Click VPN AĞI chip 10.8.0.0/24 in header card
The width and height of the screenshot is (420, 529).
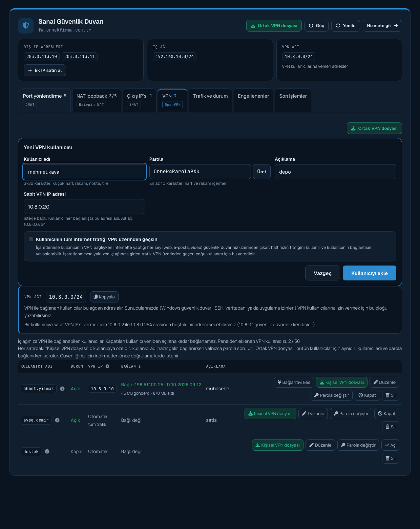click(x=298, y=57)
